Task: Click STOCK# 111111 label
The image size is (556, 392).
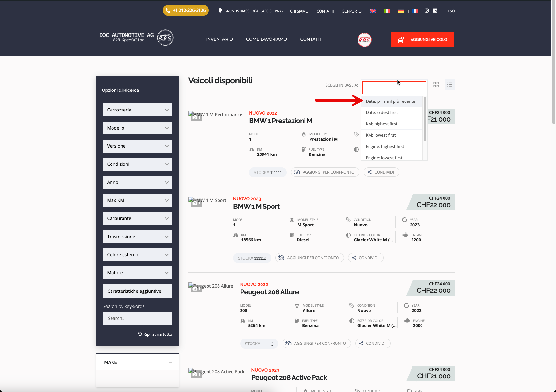Action: (268, 172)
